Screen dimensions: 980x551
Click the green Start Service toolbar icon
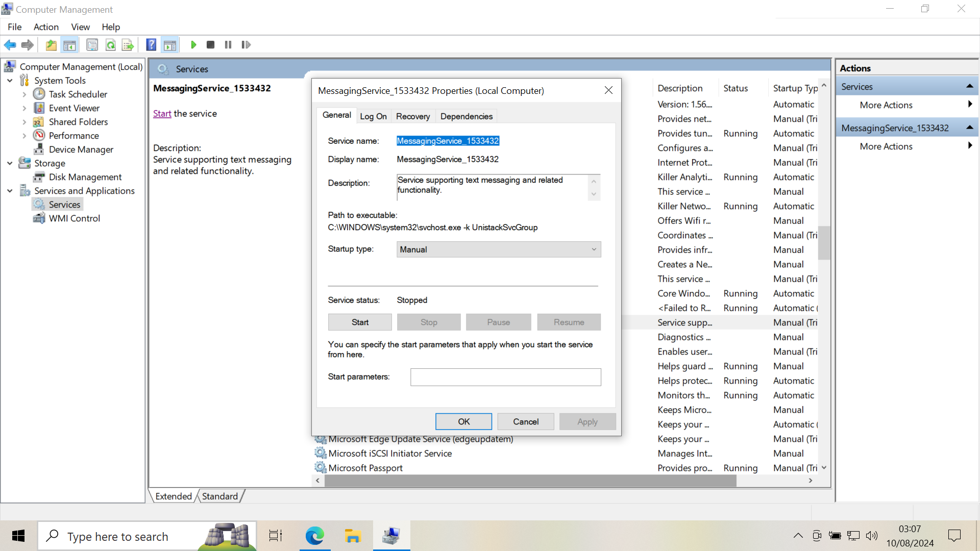[193, 45]
